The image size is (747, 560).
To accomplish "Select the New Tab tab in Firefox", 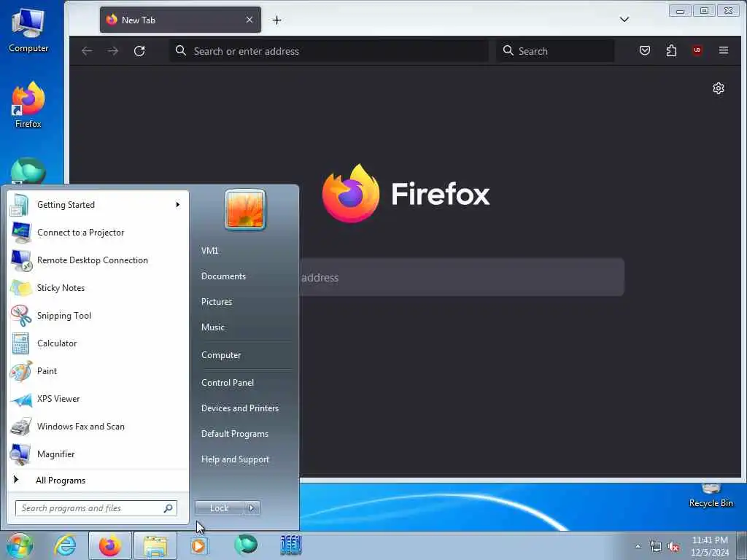I will [x=180, y=20].
